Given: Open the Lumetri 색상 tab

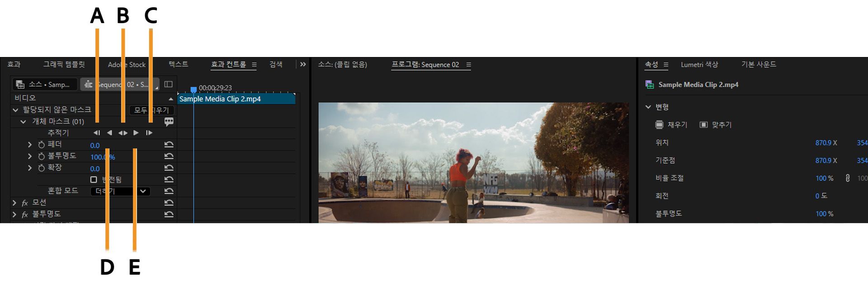Looking at the screenshot, I should click(x=699, y=64).
